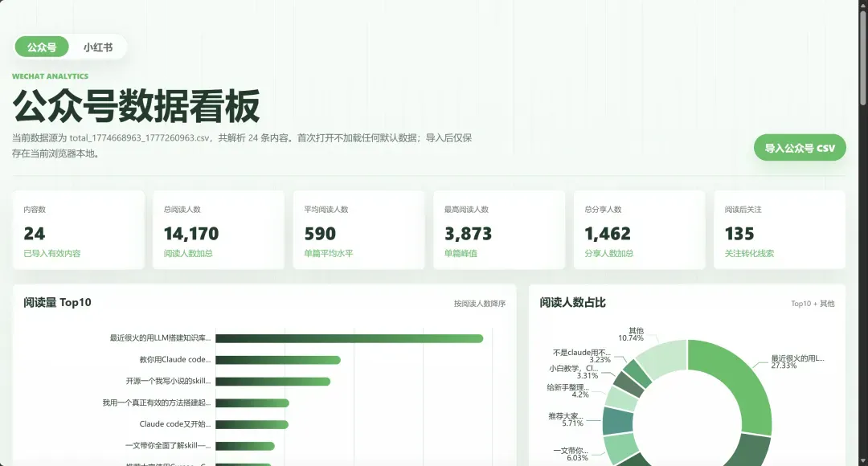The height and width of the screenshot is (466, 868).
Task: Click the teal 5.71% donut segment
Action: tap(618, 421)
